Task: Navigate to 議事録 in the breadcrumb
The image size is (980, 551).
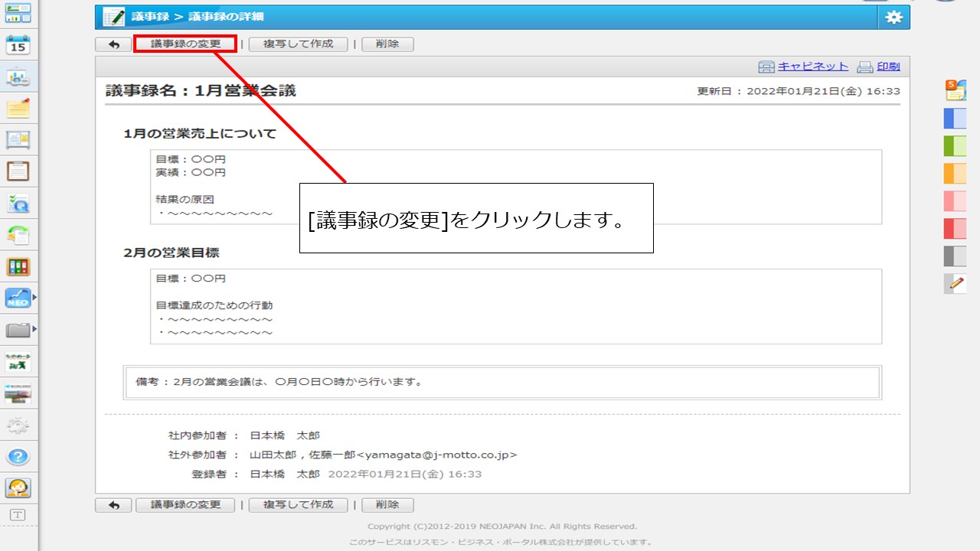Action: 150,17
